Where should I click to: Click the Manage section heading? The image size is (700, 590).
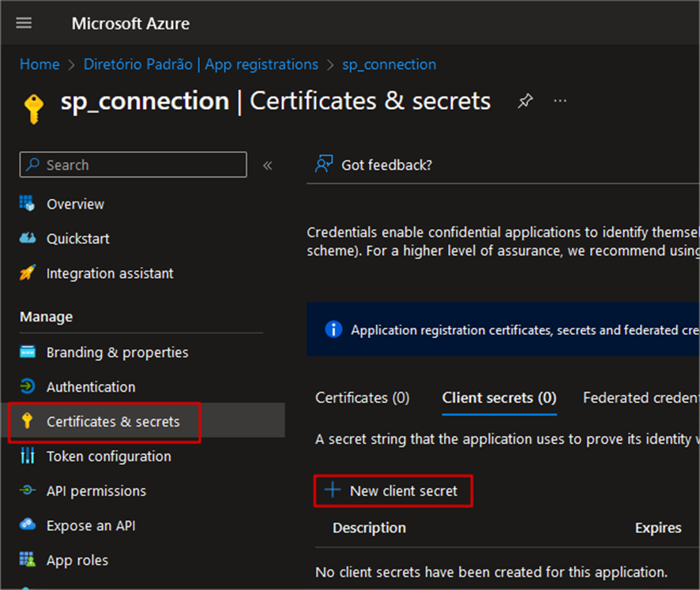click(47, 317)
